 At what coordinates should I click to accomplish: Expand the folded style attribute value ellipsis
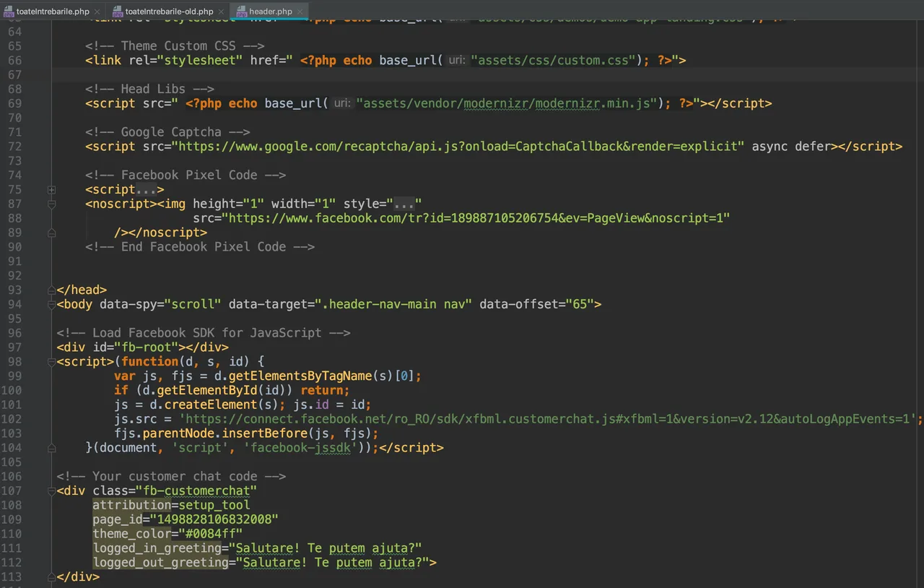pos(404,204)
